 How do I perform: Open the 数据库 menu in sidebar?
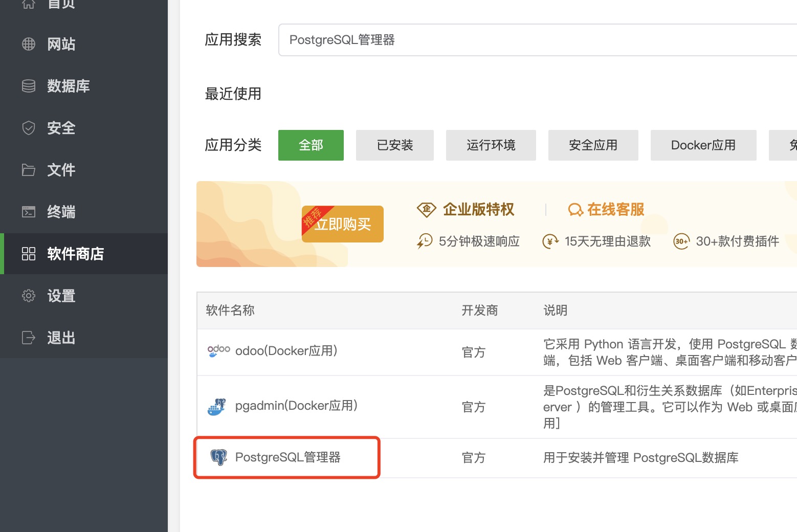click(x=84, y=86)
